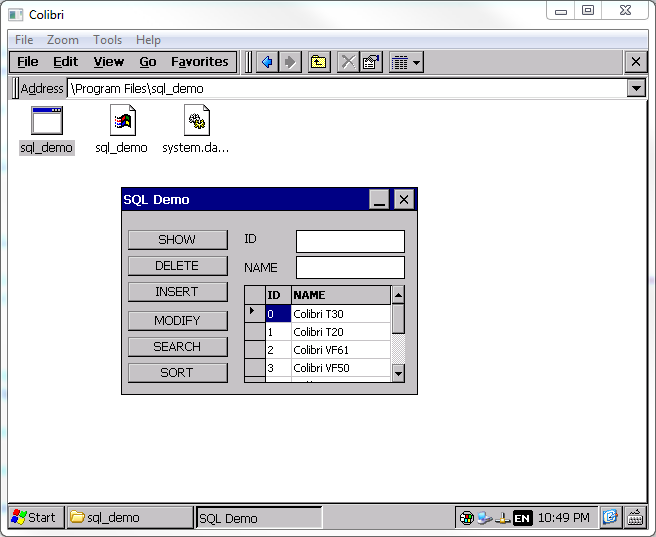Open the Edit menu
This screenshot has width=656, height=537.
point(65,62)
